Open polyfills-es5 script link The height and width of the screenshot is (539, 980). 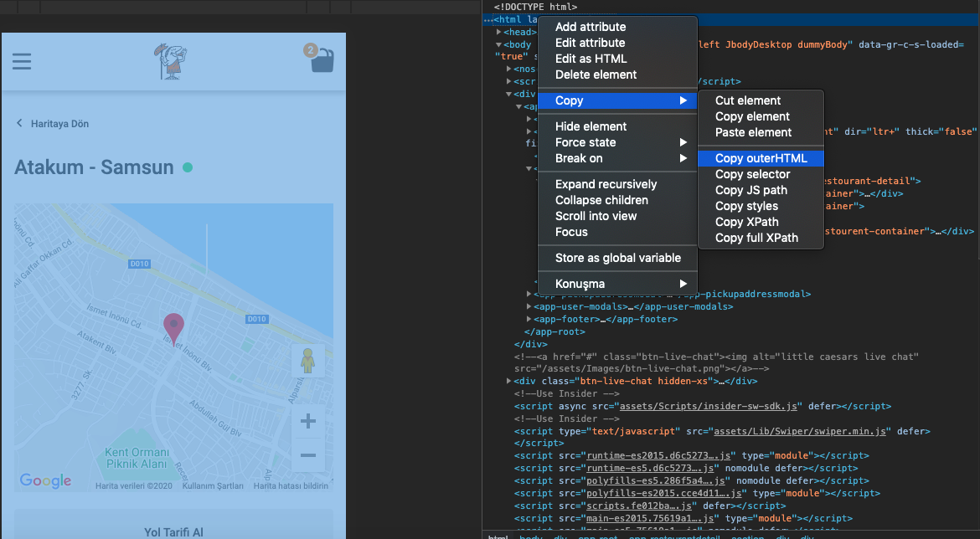click(656, 480)
